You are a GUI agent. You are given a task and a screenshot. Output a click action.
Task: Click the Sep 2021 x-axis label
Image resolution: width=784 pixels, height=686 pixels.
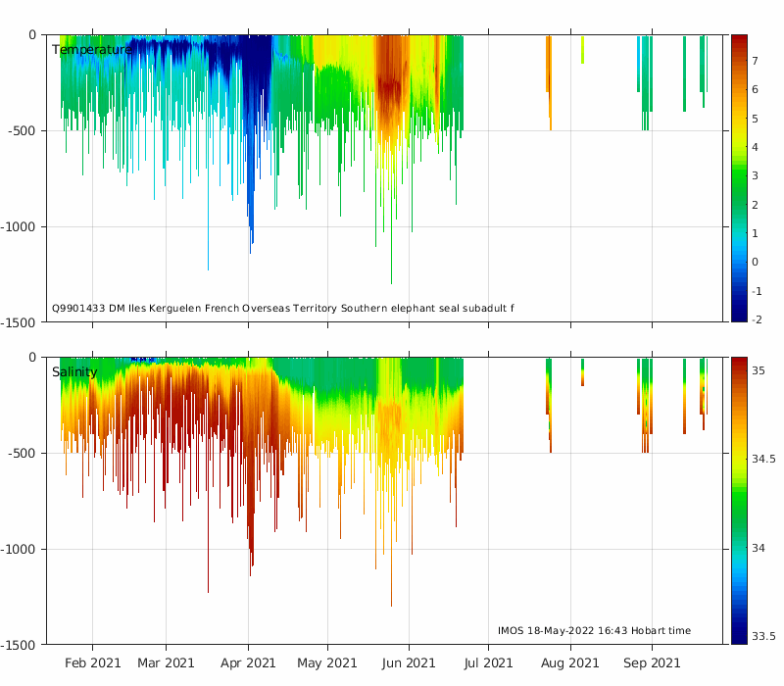click(652, 663)
